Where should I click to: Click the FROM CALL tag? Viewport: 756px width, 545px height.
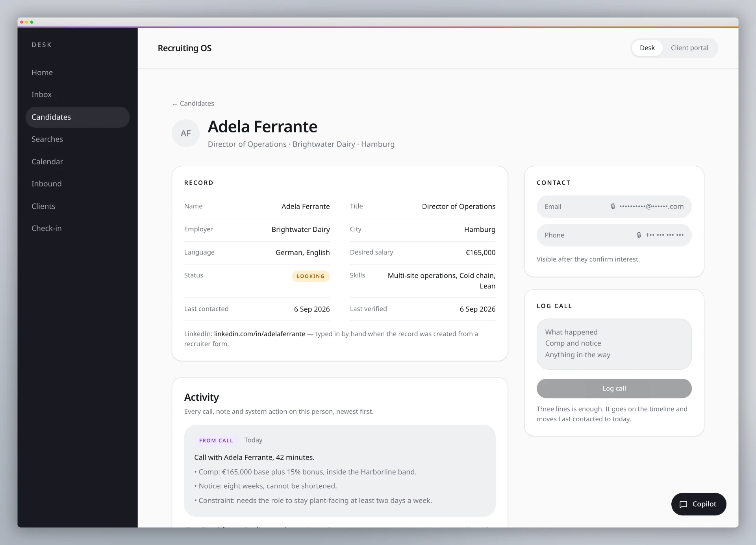pos(216,441)
